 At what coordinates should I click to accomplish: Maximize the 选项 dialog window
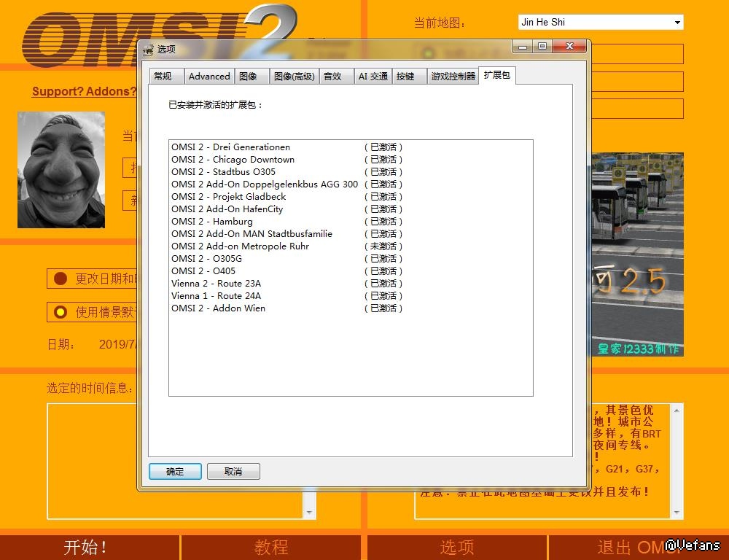(542, 46)
